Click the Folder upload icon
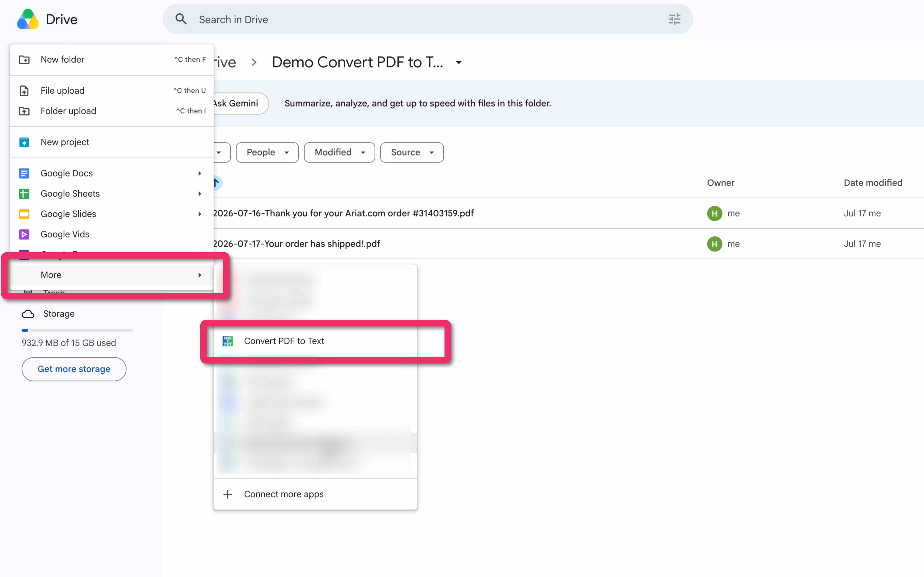Viewport: 924px width, 577px height. (24, 111)
